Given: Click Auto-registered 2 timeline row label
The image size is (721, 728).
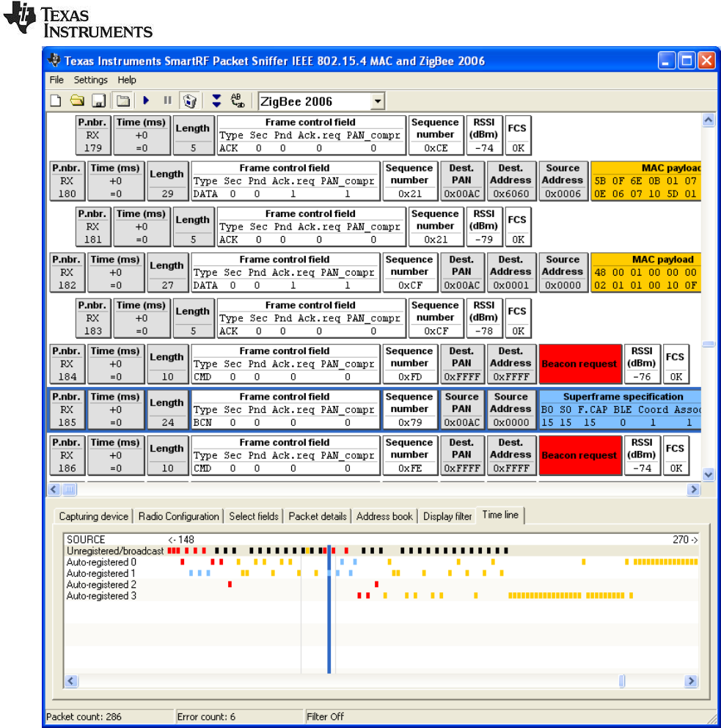Looking at the screenshot, I should click(x=101, y=584).
